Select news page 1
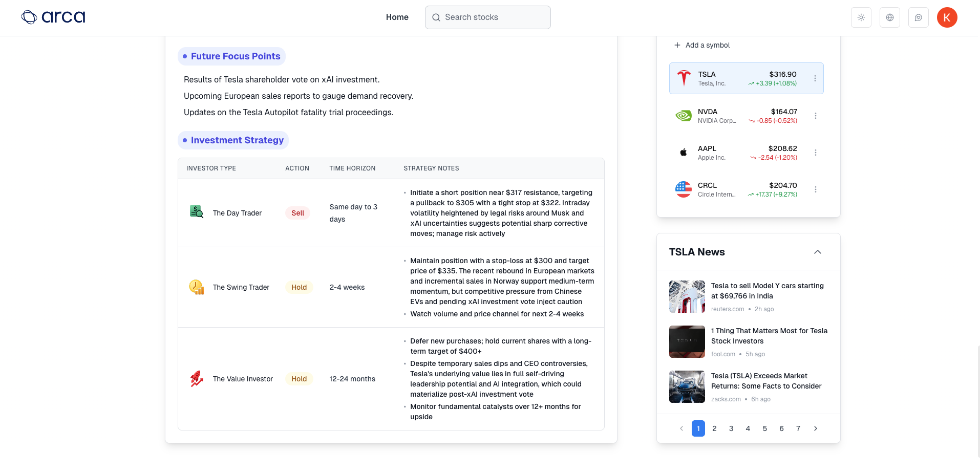This screenshot has height=474, width=980. point(698,428)
